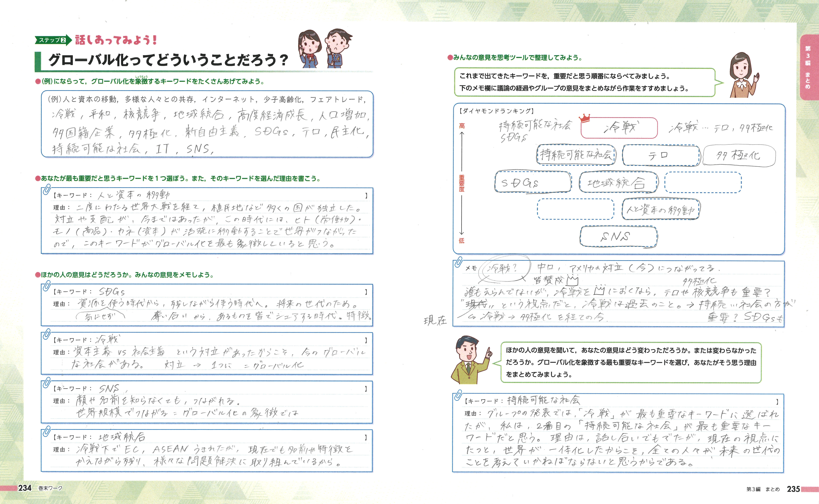Click the paperclip on the 冷戦 keyword box

pos(47,334)
